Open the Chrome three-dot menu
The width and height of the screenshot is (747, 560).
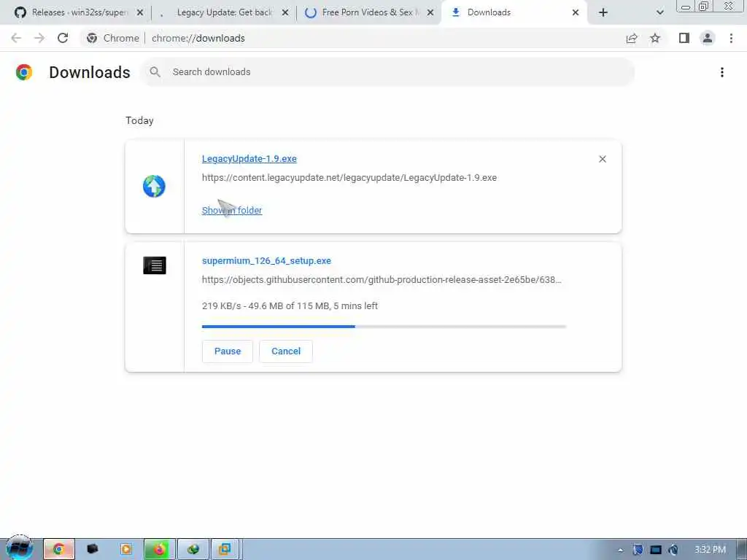(731, 38)
